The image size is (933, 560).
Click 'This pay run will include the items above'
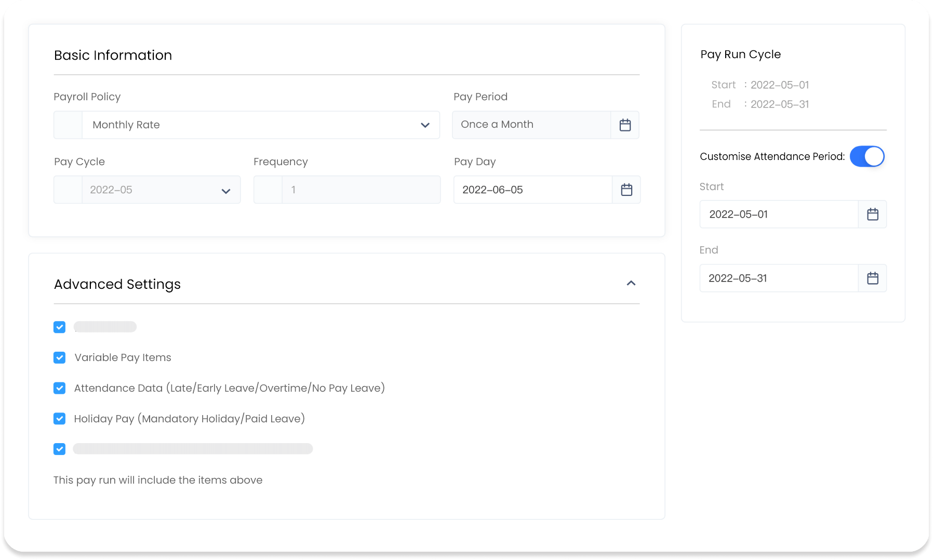tap(158, 480)
